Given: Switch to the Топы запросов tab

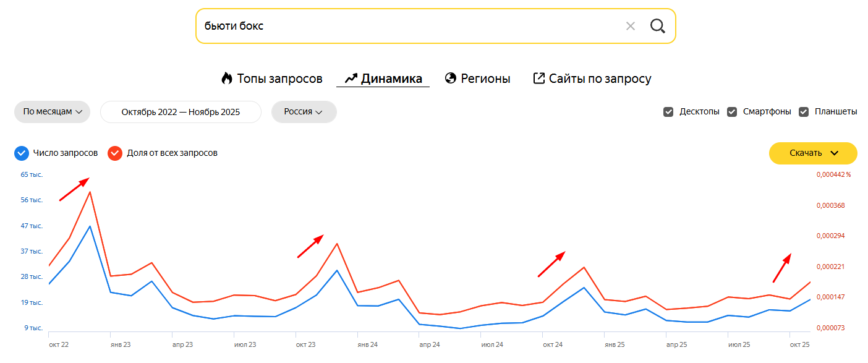Looking at the screenshot, I should (x=279, y=79).
